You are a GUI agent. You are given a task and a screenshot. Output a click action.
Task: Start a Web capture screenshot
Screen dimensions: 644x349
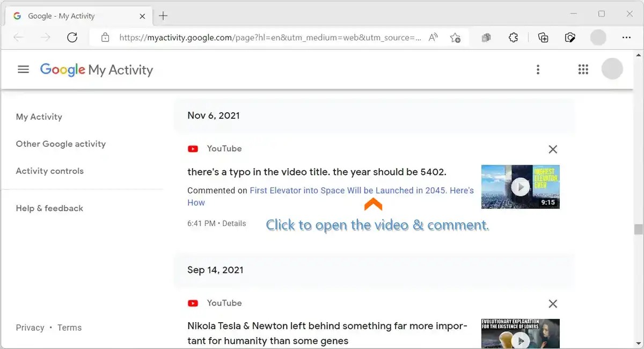[570, 38]
